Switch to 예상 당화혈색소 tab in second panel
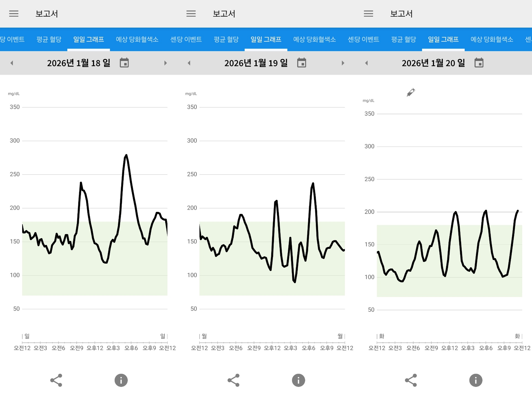532x394 pixels. [x=314, y=39]
